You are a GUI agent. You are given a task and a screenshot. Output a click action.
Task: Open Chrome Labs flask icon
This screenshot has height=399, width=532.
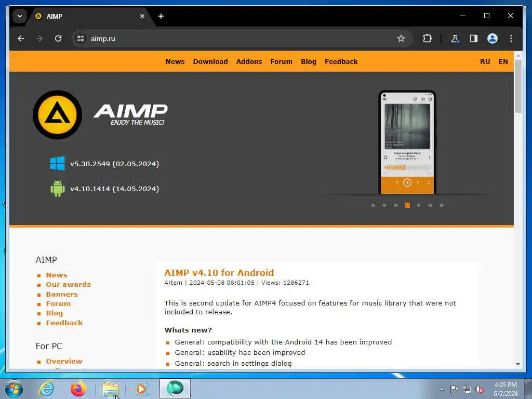(455, 38)
